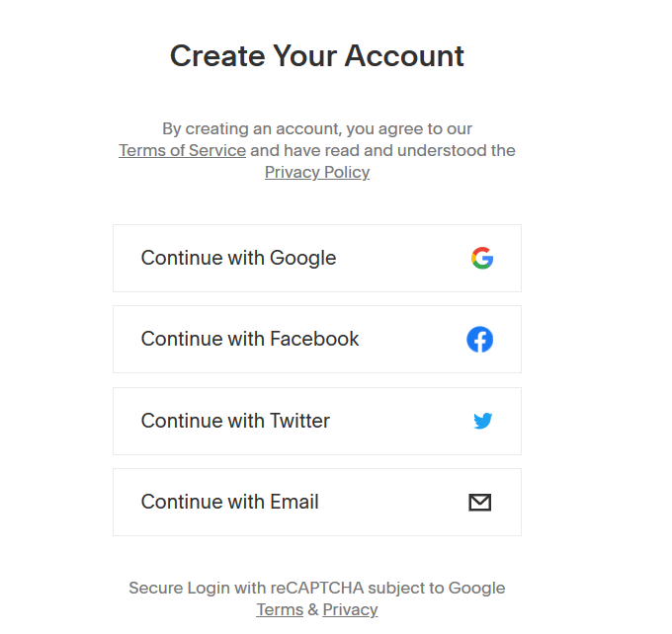
Task: Click the Facebook logo icon
Action: pyautogui.click(x=480, y=340)
